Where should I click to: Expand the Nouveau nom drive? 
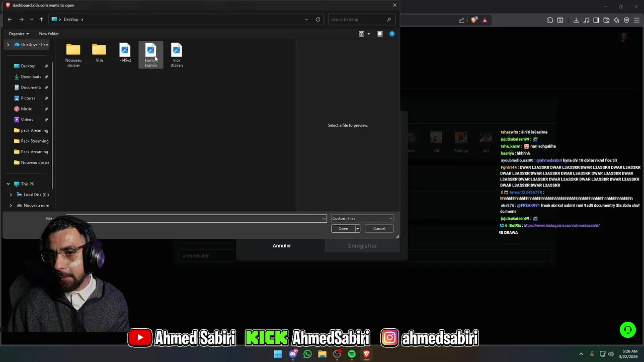coord(11,206)
